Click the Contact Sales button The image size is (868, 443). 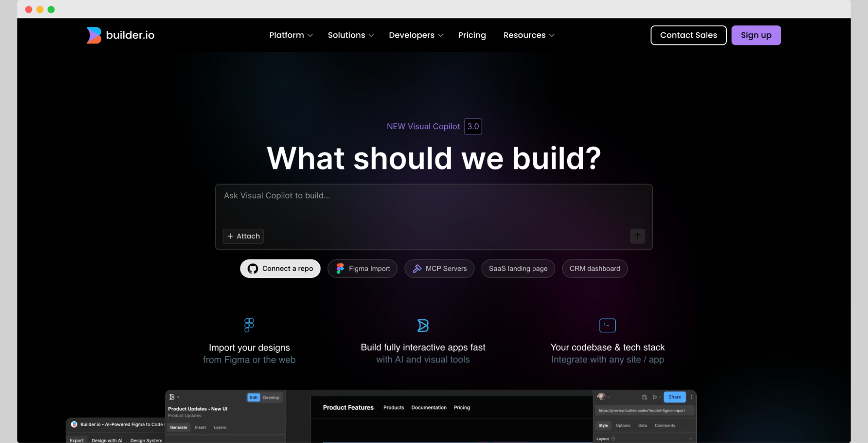pyautogui.click(x=688, y=35)
